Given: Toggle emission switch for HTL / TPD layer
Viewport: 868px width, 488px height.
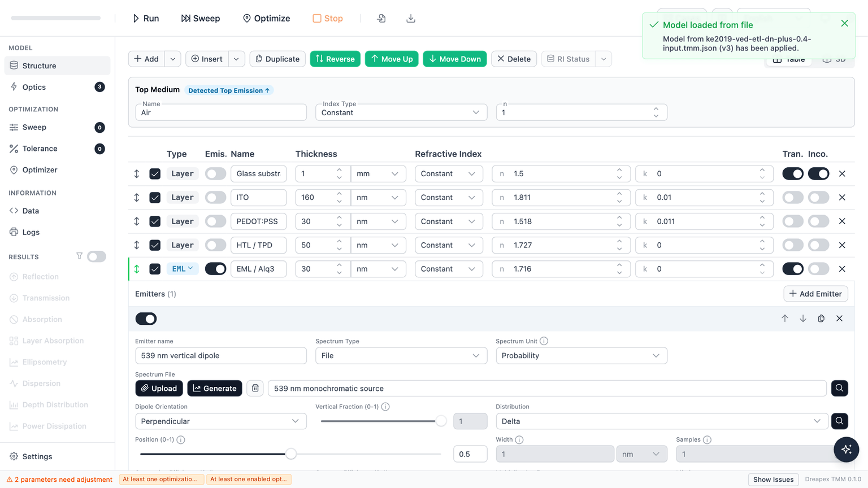Looking at the screenshot, I should pyautogui.click(x=215, y=245).
